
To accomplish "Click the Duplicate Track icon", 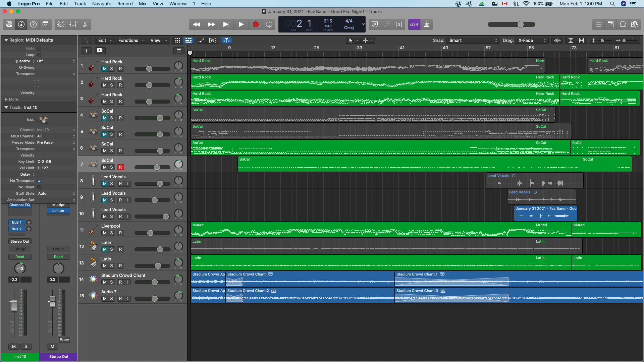I will [x=100, y=51].
